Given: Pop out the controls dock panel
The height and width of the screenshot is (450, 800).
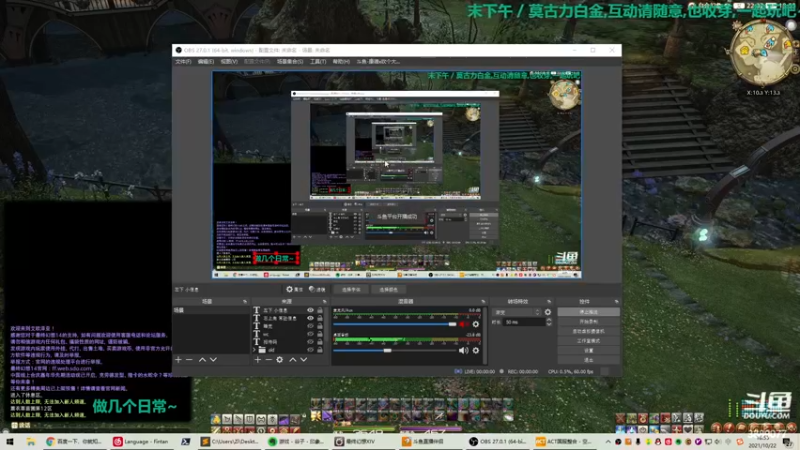Looking at the screenshot, I should 616,302.
